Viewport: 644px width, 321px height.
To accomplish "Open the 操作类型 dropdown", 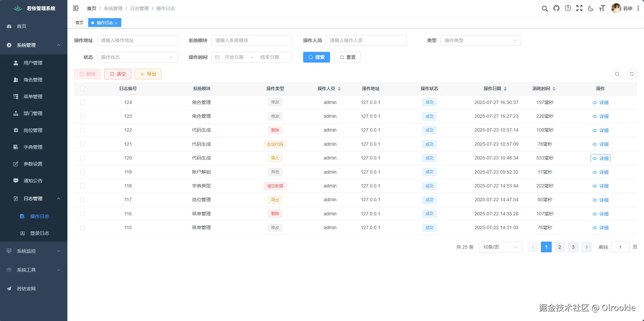I will point(481,40).
